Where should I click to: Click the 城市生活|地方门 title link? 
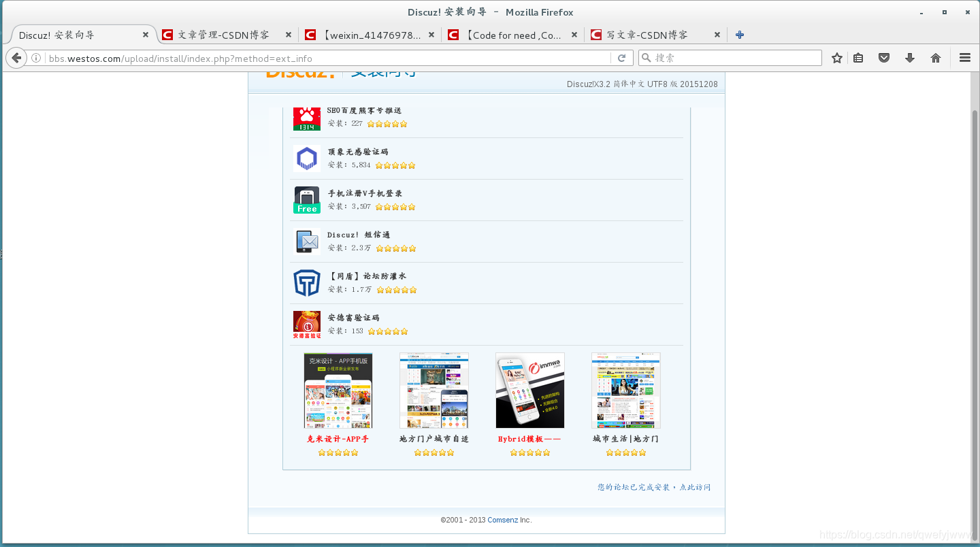[626, 439]
